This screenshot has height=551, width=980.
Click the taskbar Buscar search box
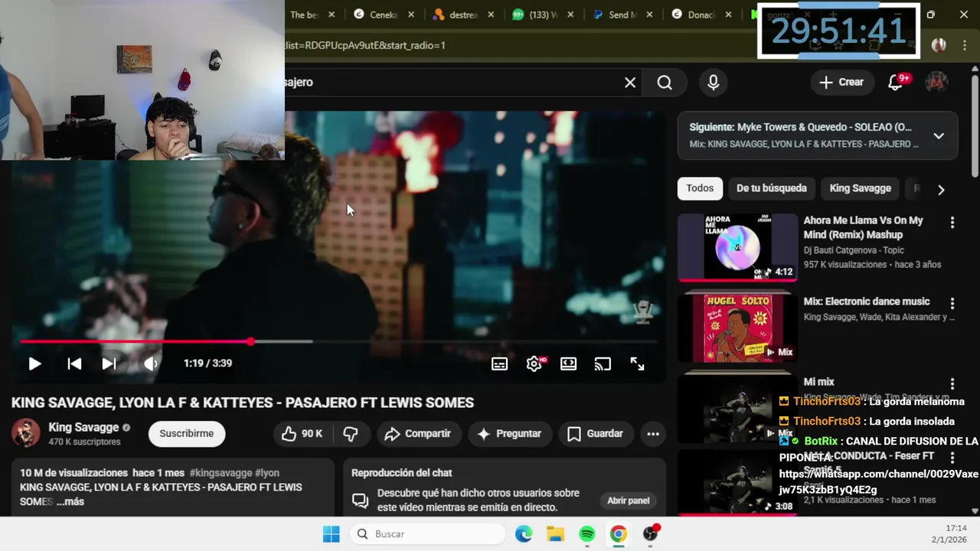point(426,534)
